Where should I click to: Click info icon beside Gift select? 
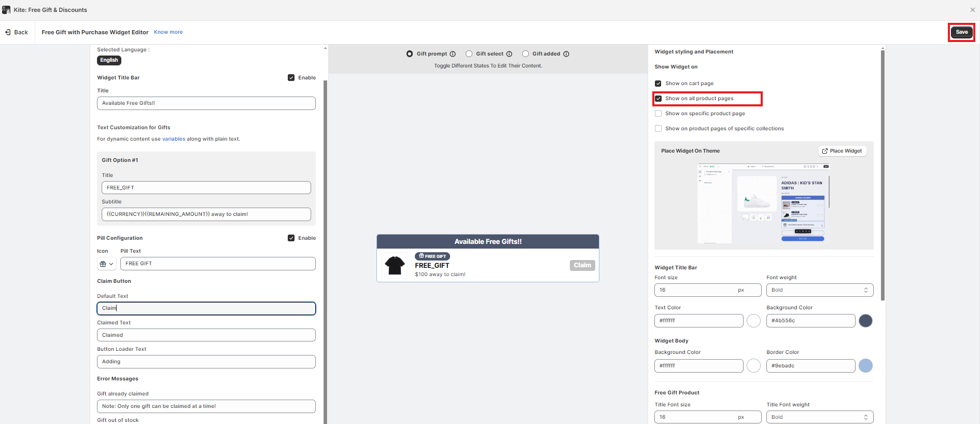[509, 54]
